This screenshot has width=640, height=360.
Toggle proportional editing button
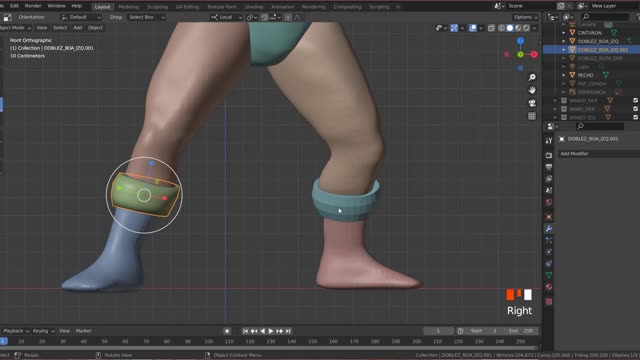(288, 17)
